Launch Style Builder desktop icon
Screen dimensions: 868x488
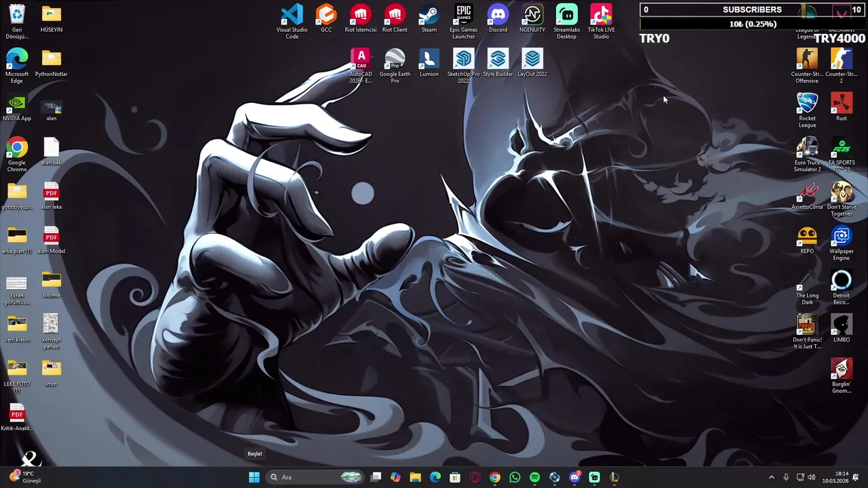(498, 63)
